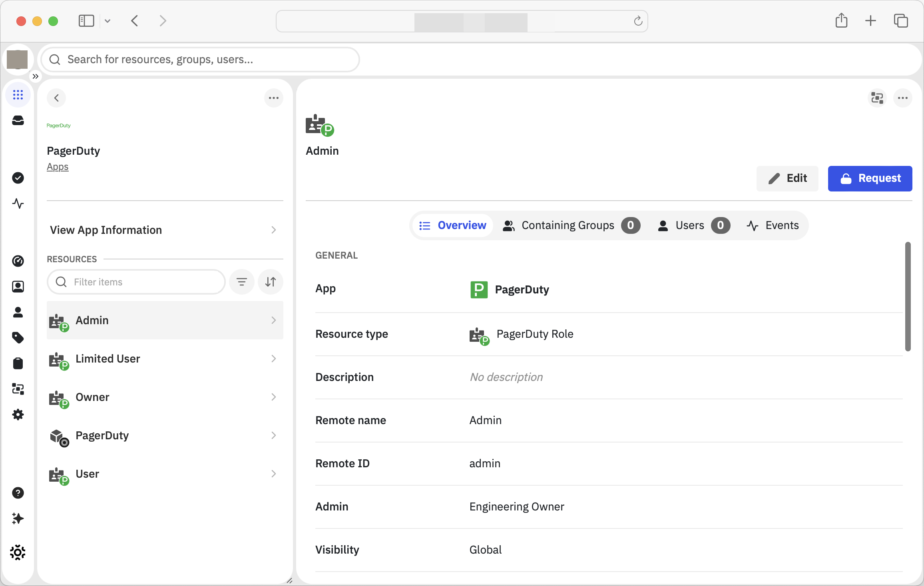Open the gauge dashboard icon in sidebar
The image size is (924, 586).
click(18, 261)
